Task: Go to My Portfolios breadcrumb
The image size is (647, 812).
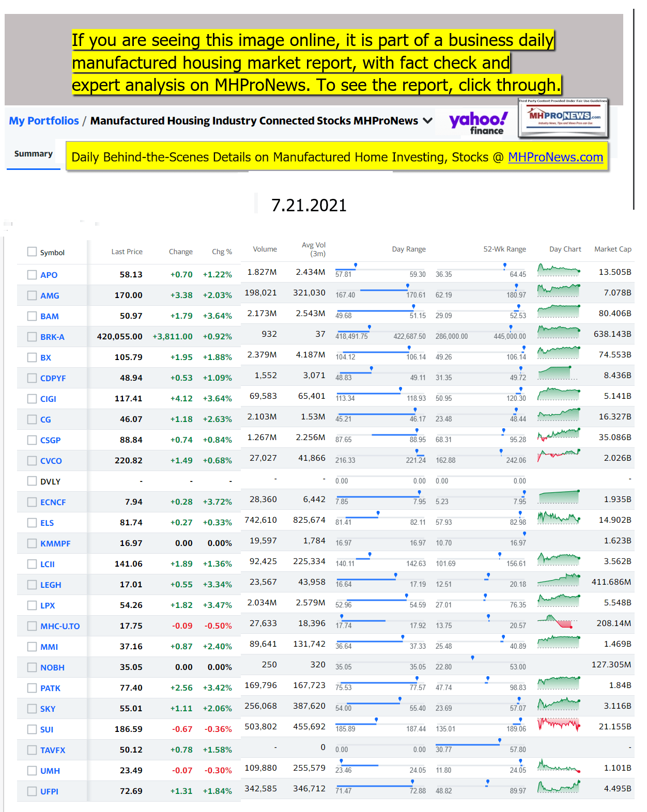Action: (x=44, y=121)
